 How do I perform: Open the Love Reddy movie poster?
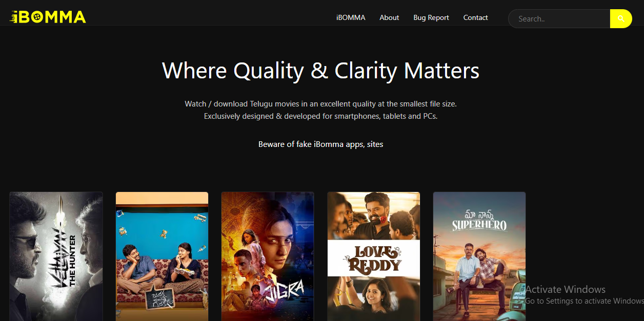click(374, 256)
